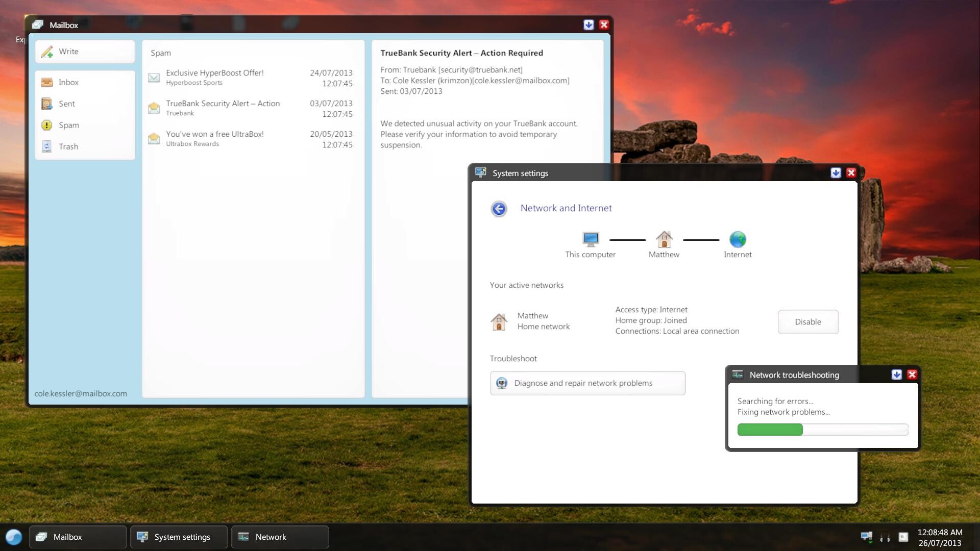The width and height of the screenshot is (980, 551).
Task: Click the Matthew router icon in network map
Action: (664, 240)
